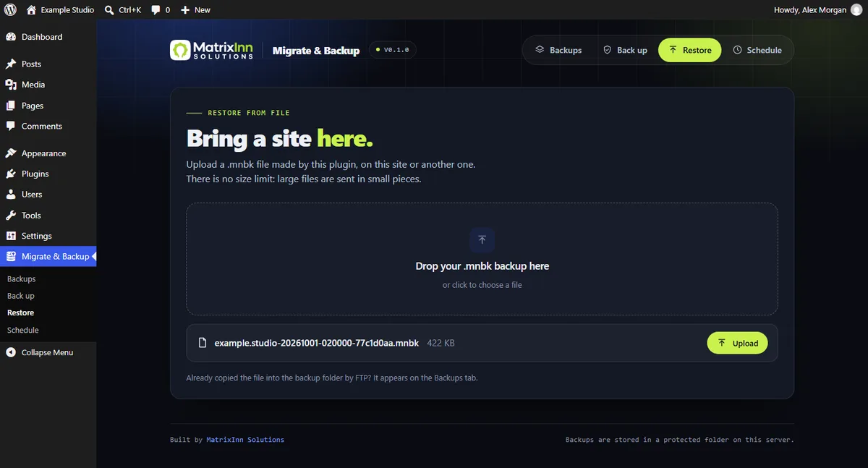
Task: Click the Settings sliders icon
Action: point(11,236)
